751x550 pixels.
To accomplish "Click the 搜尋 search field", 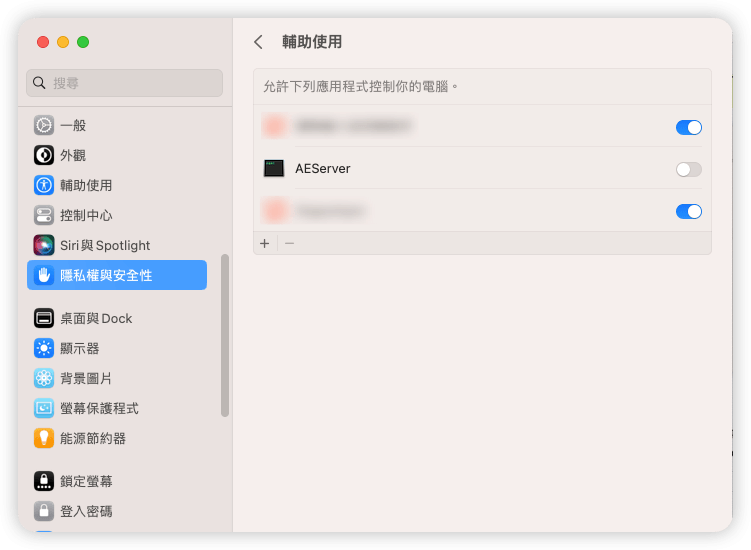I will 125,83.
